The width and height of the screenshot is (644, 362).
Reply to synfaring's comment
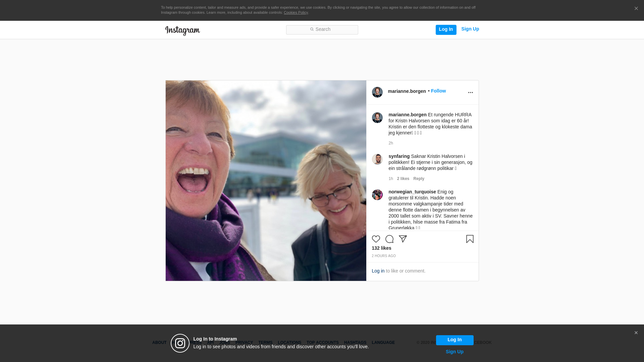click(x=419, y=179)
